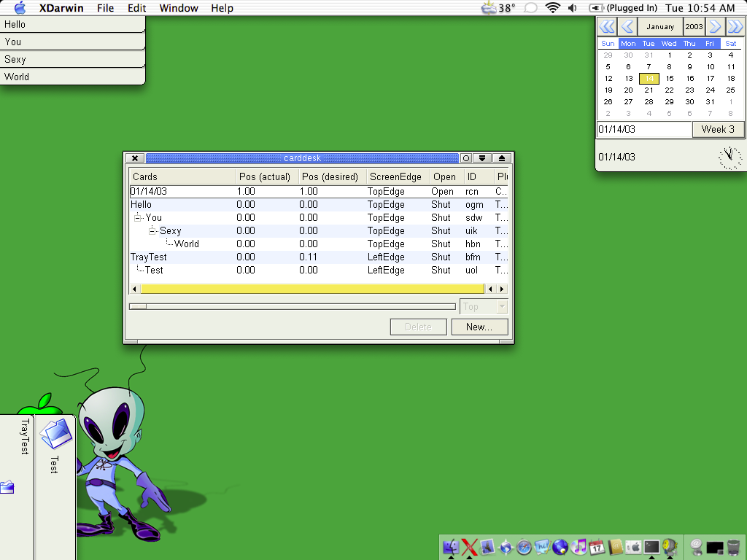
Task: Select the TrayTest row in carddesk table
Action: pos(318,257)
